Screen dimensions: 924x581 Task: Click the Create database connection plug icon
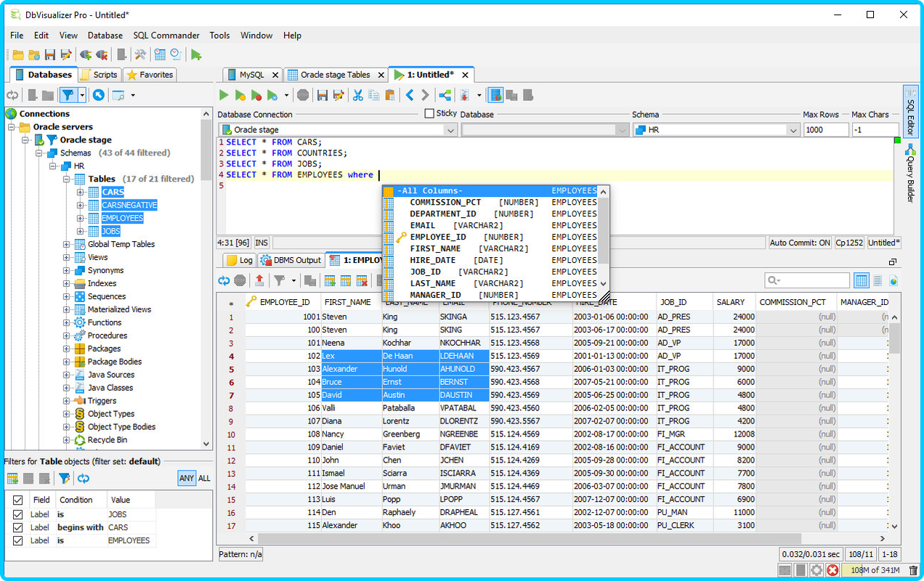coord(86,54)
